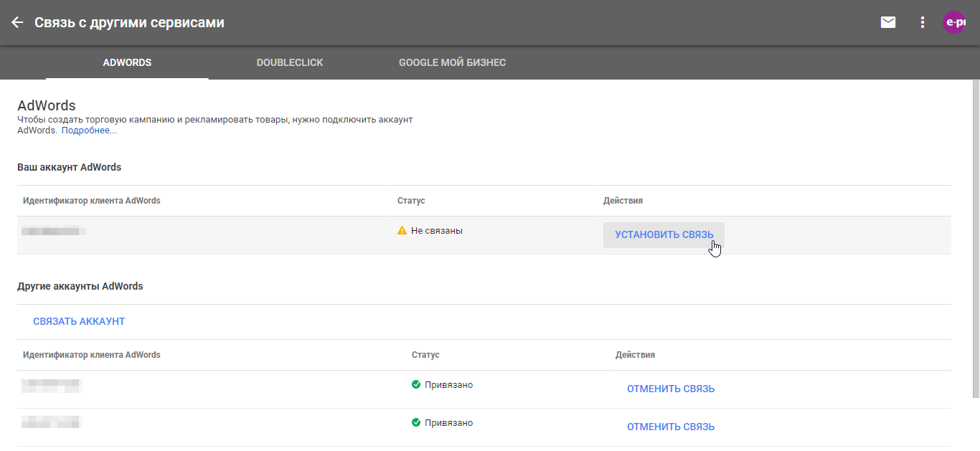980x451 pixels.
Task: Click green checkmark in second Привязано row
Action: pyautogui.click(x=416, y=423)
